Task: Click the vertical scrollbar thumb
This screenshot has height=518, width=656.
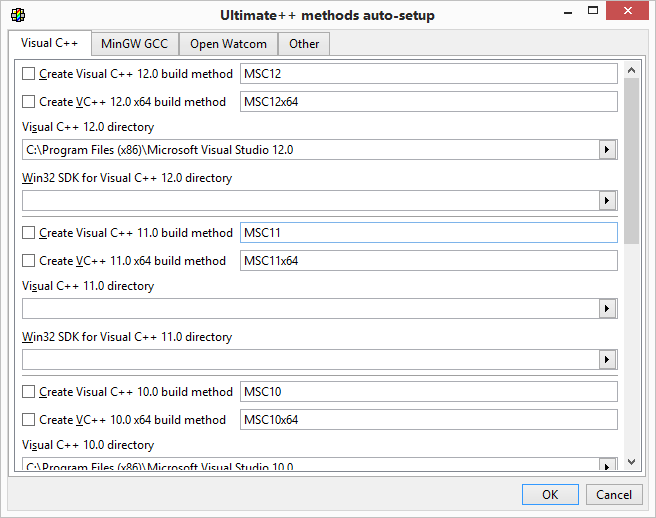Action: [x=631, y=160]
